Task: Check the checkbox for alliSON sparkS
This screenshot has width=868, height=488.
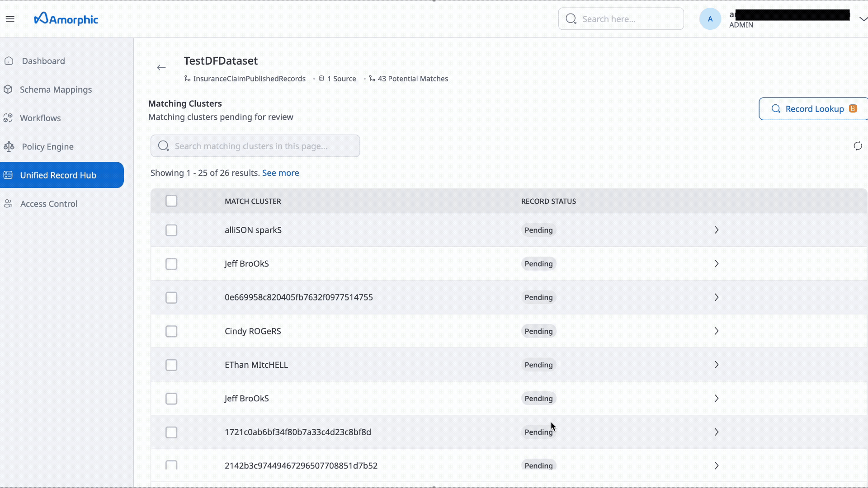Action: (x=171, y=230)
